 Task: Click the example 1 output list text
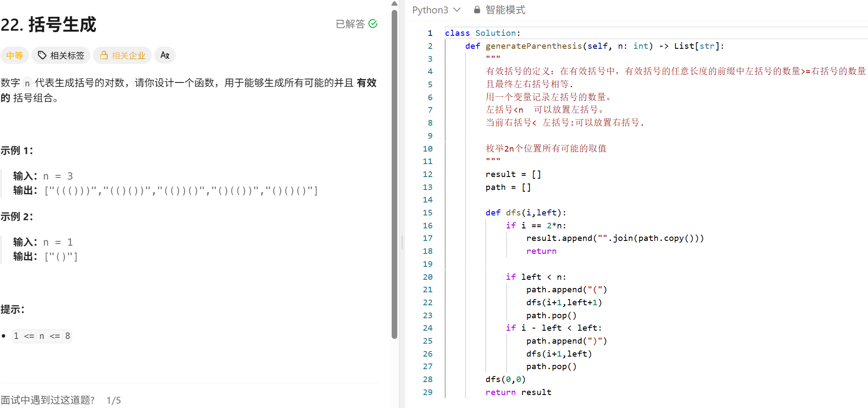pyautogui.click(x=181, y=191)
